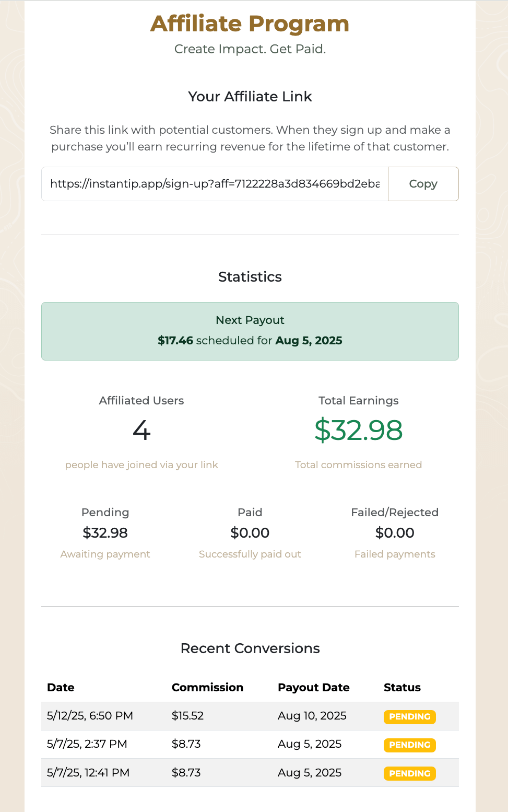This screenshot has width=508, height=812.
Task: Click the Pending $32.98 amount
Action: coord(105,533)
